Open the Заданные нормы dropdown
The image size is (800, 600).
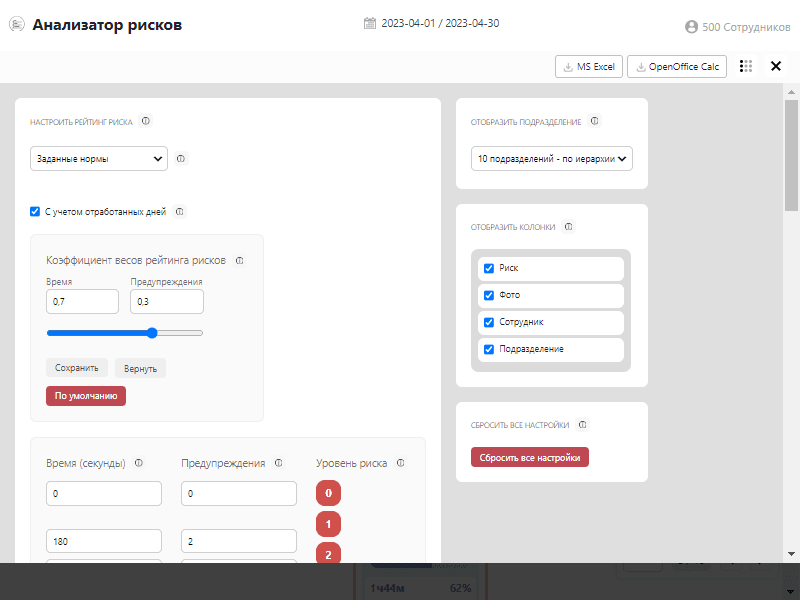99,158
